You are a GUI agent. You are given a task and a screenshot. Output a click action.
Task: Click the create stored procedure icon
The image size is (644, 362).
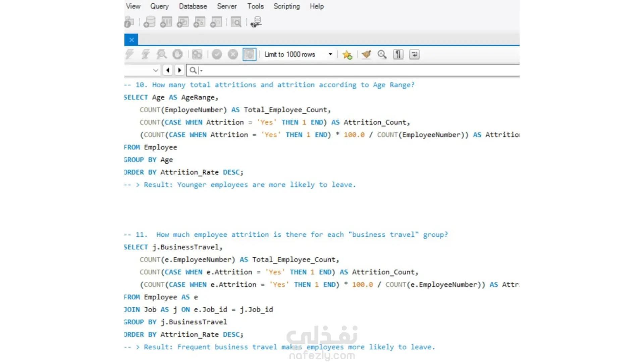[x=199, y=22]
